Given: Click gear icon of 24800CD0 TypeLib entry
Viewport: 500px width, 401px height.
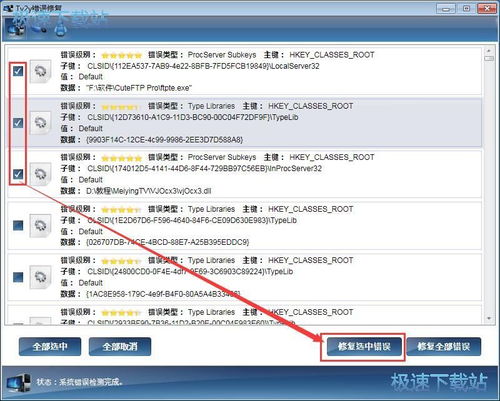Looking at the screenshot, I should tap(41, 277).
